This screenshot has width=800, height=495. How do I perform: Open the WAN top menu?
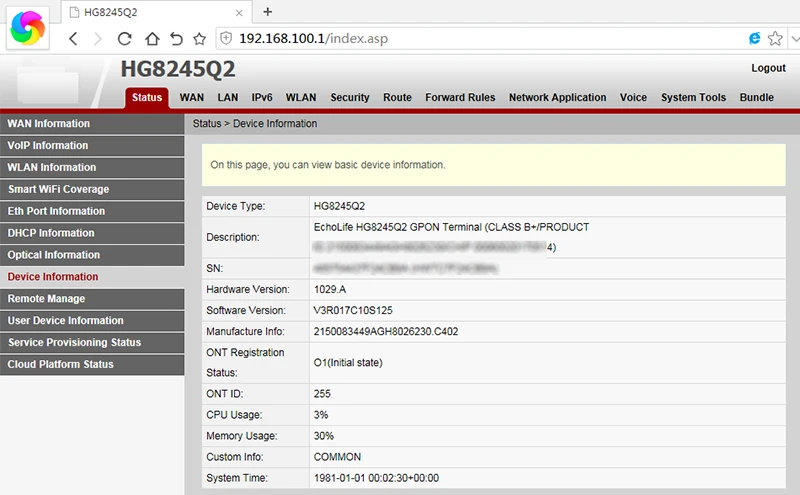coord(191,97)
